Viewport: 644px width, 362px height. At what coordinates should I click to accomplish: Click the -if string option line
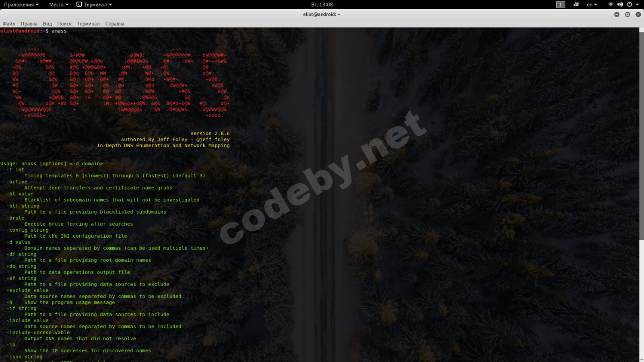click(21, 309)
